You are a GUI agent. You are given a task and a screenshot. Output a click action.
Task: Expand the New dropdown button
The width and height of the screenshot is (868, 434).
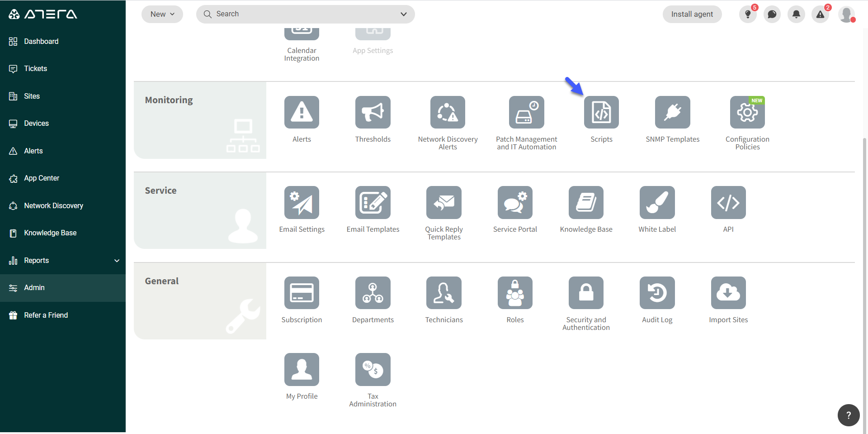coord(162,14)
